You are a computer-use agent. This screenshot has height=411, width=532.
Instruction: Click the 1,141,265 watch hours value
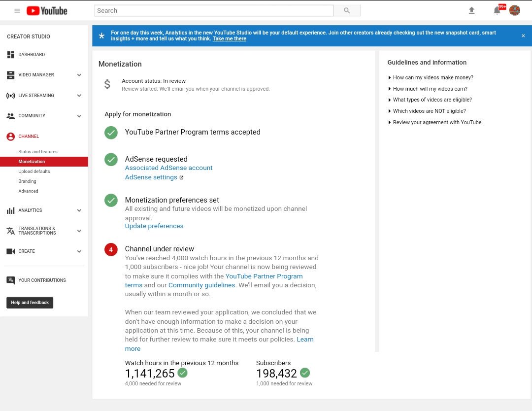(x=150, y=374)
